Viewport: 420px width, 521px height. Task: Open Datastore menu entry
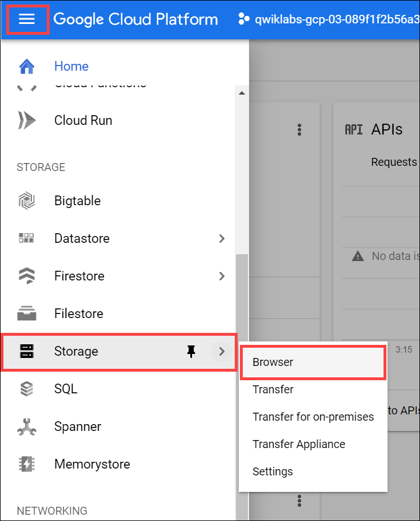[81, 238]
